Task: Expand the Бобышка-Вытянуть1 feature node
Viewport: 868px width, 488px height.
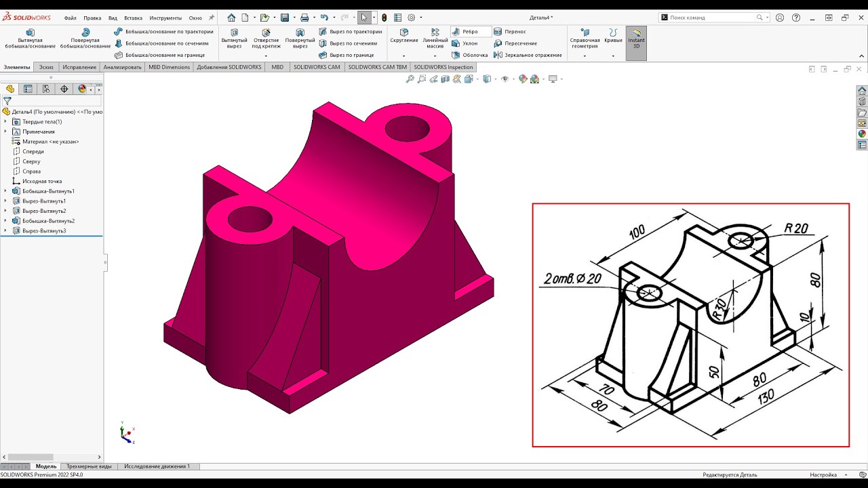Action: point(5,191)
